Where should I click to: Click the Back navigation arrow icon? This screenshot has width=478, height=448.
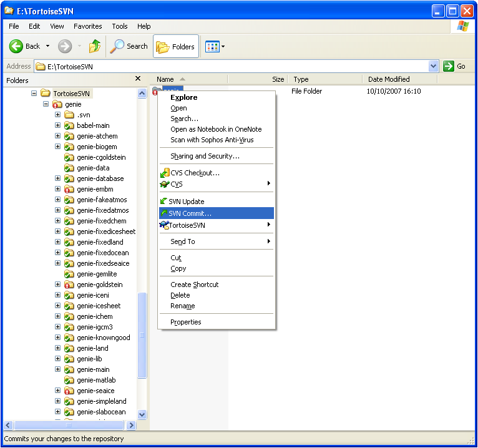(x=16, y=46)
